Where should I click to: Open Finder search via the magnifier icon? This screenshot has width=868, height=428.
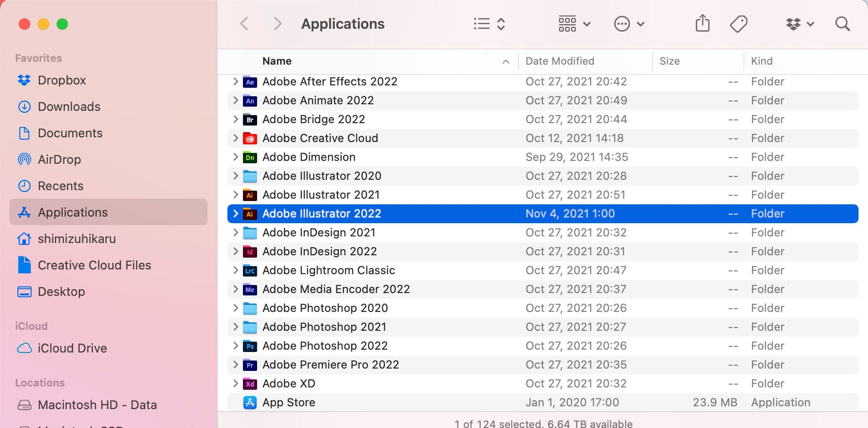coord(842,24)
